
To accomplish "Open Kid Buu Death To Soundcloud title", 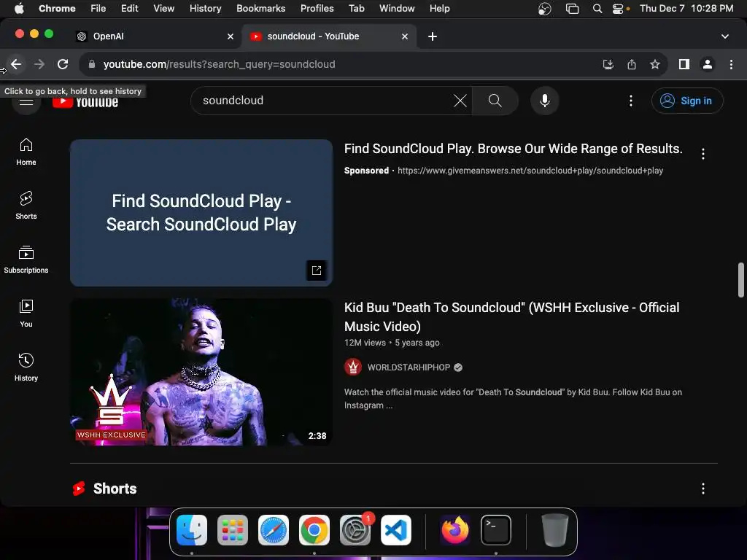I will point(511,316).
